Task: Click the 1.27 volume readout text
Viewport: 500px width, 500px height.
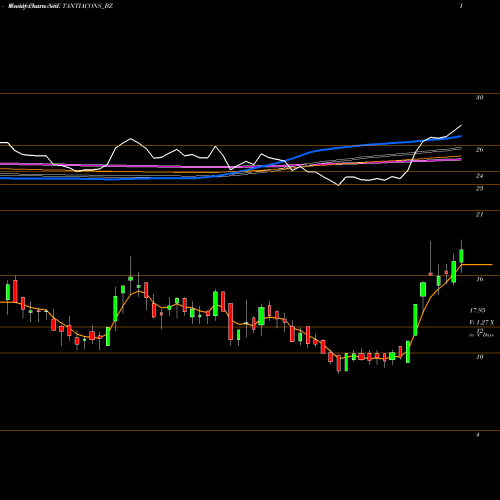Action: 482,322
